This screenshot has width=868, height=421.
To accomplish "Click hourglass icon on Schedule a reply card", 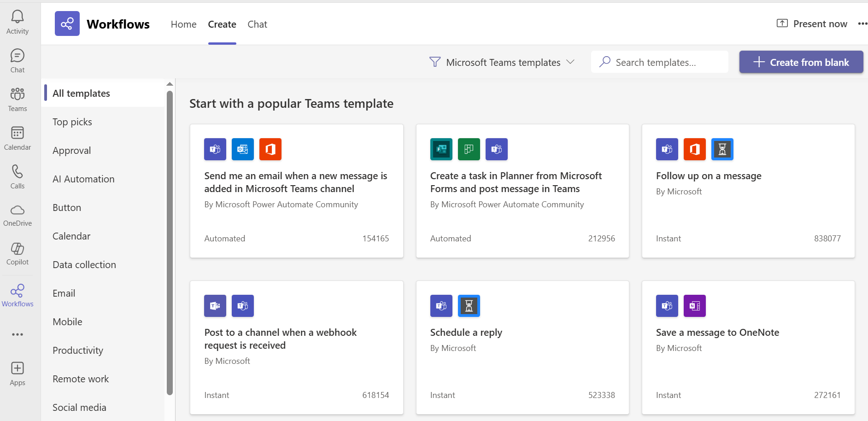I will point(469,306).
